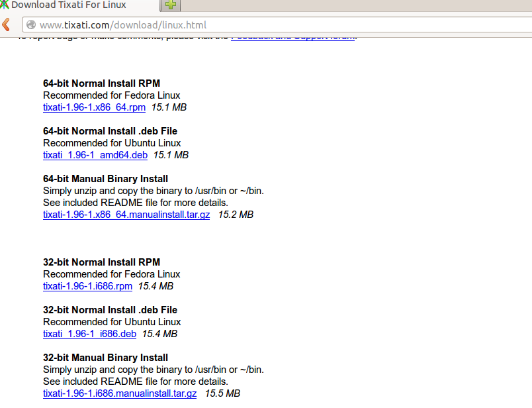Click the 15.2 MB file size text
The width and height of the screenshot is (532, 408).
pos(236,215)
